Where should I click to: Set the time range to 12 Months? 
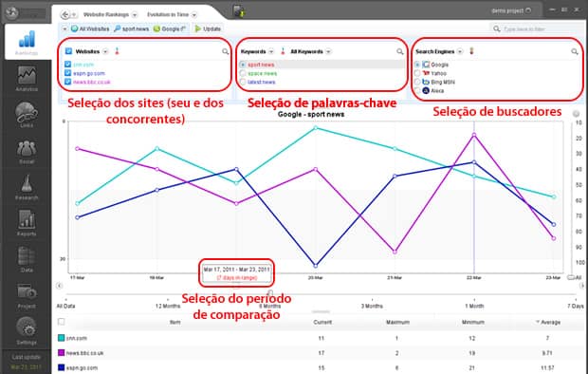(168, 306)
